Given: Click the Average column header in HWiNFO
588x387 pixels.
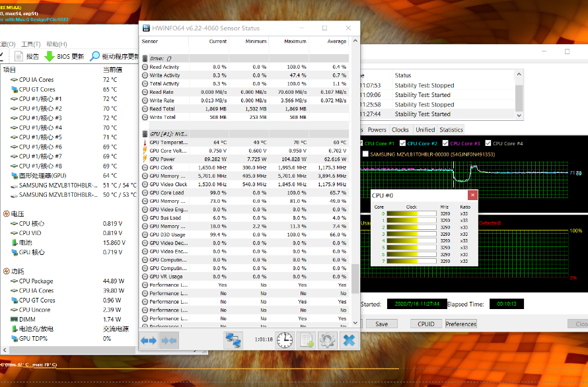Looking at the screenshot, I should (329, 41).
